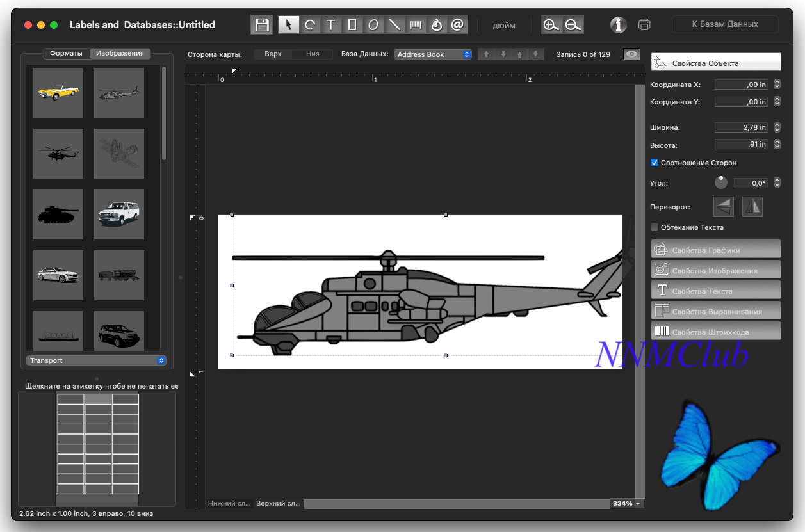Viewport: 805px width, 532px height.
Task: Click the К Базам Данных button
Action: pyautogui.click(x=725, y=24)
